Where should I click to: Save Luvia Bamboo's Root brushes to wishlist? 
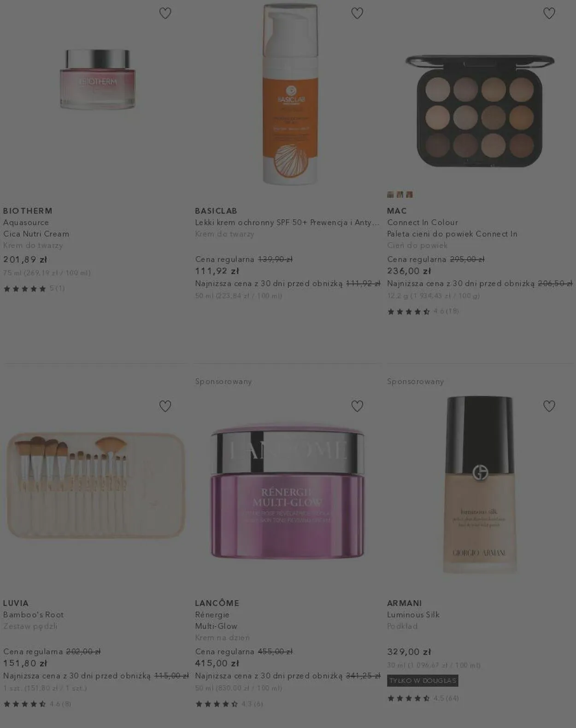click(x=165, y=406)
